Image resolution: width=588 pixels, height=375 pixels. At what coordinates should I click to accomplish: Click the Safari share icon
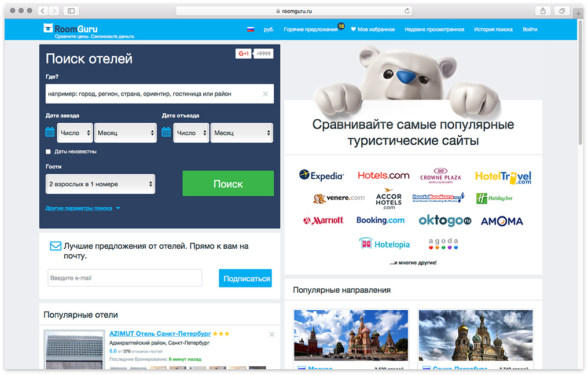543,11
